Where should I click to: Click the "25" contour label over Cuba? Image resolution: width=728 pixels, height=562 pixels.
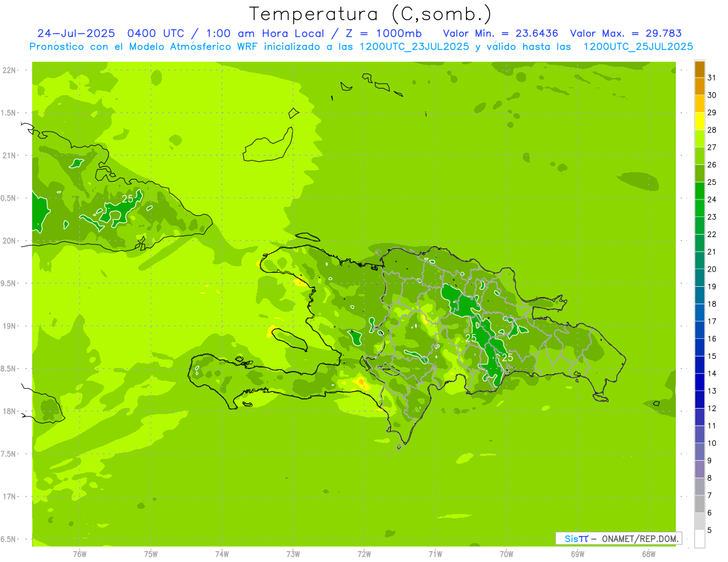pyautogui.click(x=127, y=199)
